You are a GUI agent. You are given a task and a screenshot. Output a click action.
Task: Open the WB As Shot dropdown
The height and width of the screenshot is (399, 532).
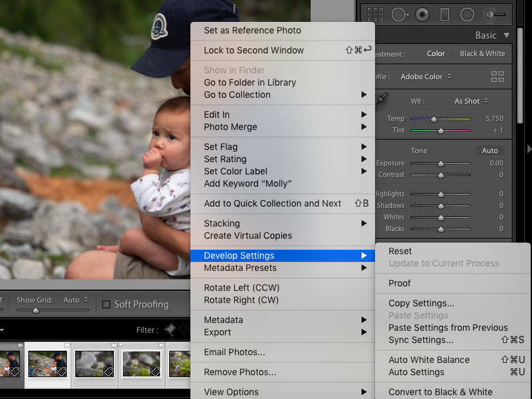(x=471, y=101)
